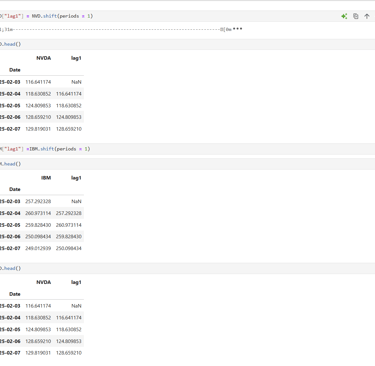375x366 pixels.
Task: Move cell up with arrow icon
Action: pyautogui.click(x=367, y=16)
